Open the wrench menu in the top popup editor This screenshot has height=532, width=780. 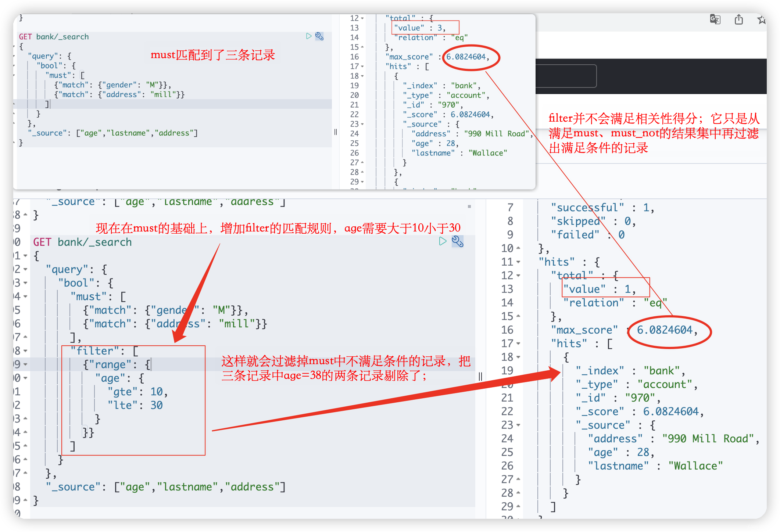319,36
